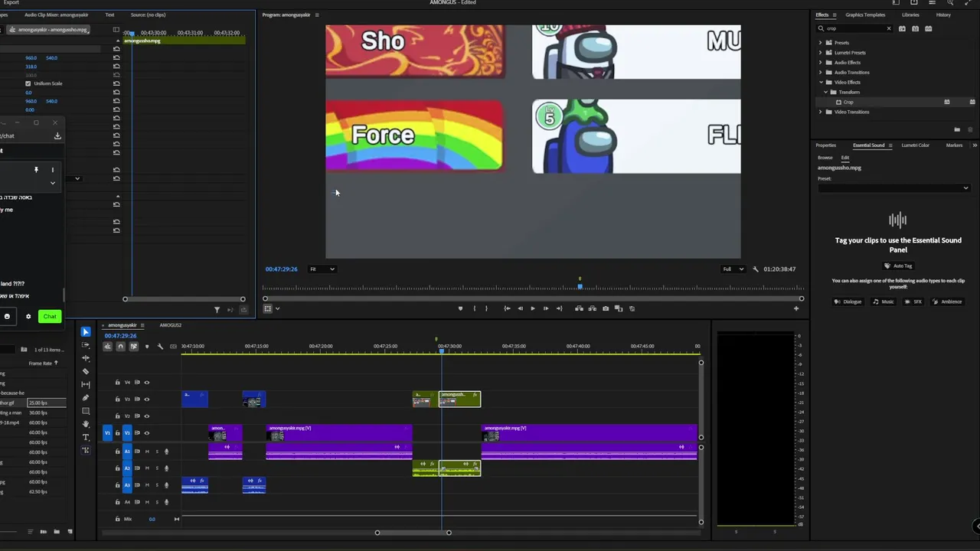This screenshot has height=551, width=980.
Task: Select the Ripple Edit tool
Action: pyautogui.click(x=86, y=358)
